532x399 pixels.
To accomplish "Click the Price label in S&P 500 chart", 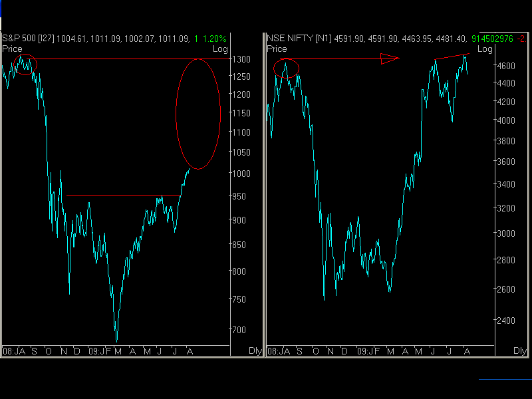I will 12,49.
